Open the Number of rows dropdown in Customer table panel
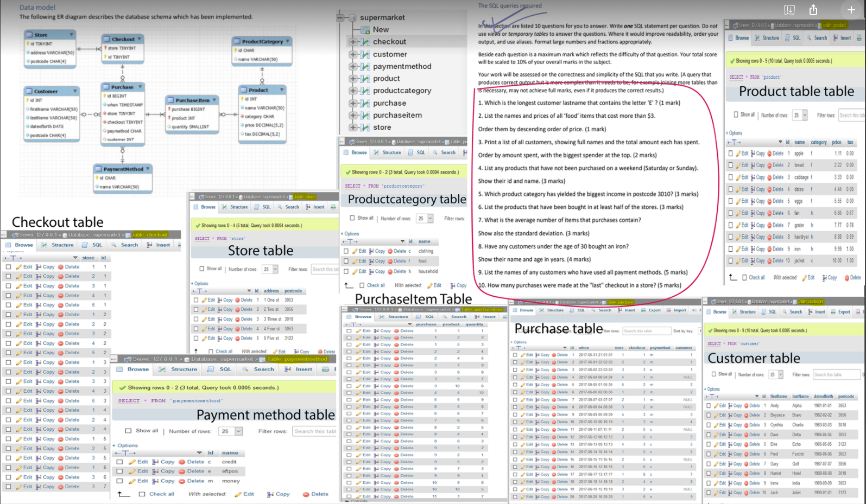This screenshot has height=504, width=866. tap(776, 374)
